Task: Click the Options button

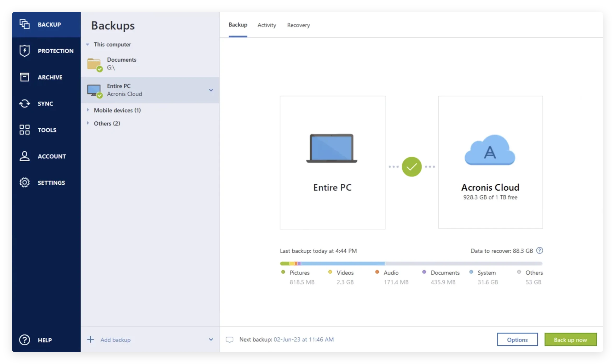Action: [x=517, y=339]
